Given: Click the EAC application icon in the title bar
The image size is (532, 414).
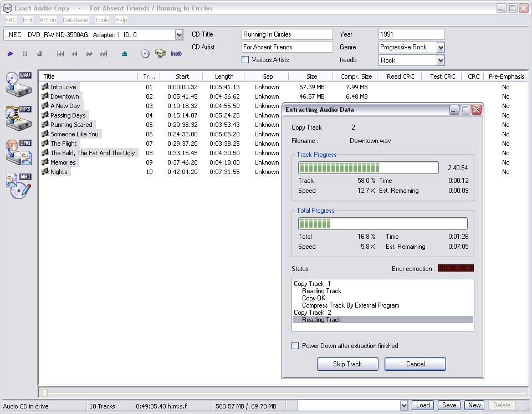Looking at the screenshot, I should [x=7, y=8].
